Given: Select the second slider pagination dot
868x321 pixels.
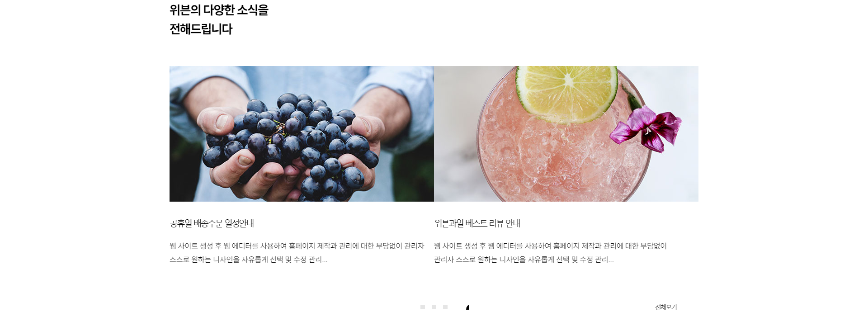Looking at the screenshot, I should coord(434,307).
